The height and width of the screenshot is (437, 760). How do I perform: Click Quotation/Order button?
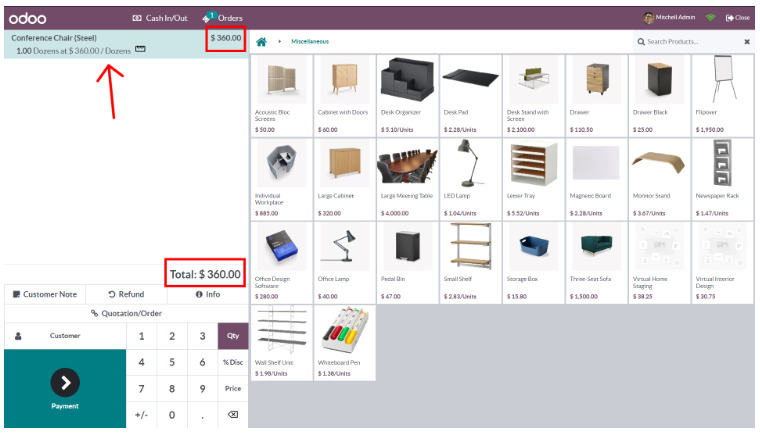pyautogui.click(x=126, y=313)
